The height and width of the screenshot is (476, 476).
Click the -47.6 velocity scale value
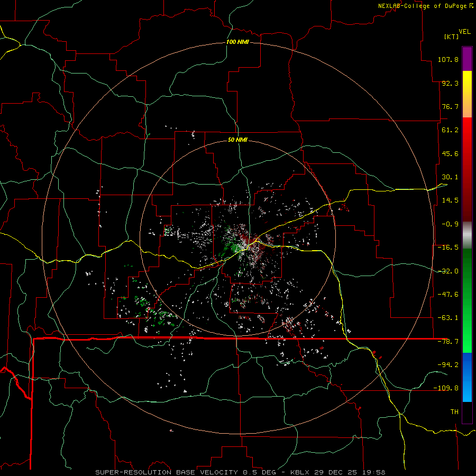448,295
